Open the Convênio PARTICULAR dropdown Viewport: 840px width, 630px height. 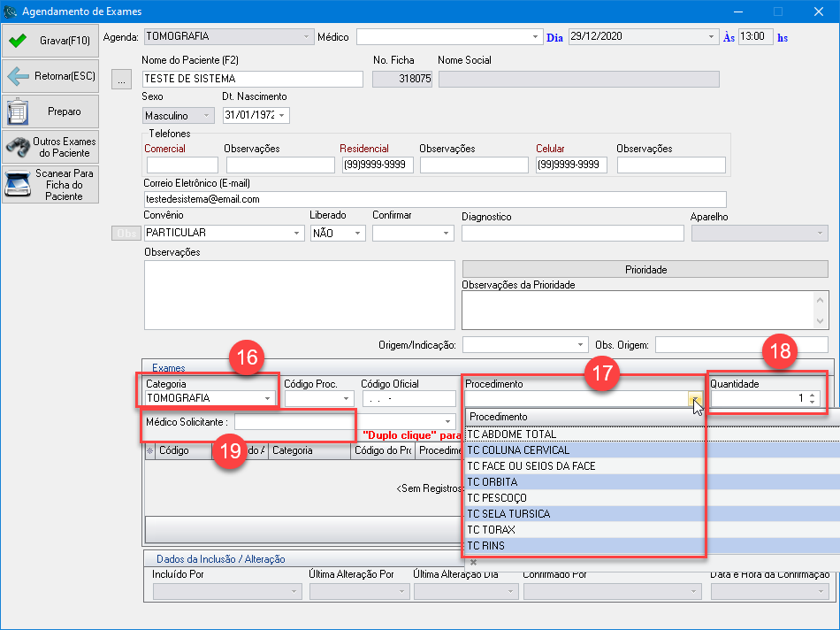pos(296,234)
